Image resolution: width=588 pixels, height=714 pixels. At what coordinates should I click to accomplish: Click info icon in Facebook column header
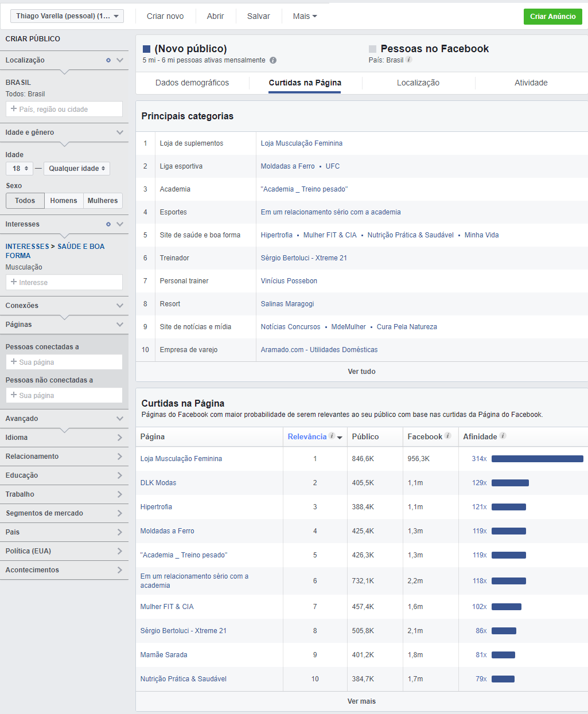(x=447, y=436)
